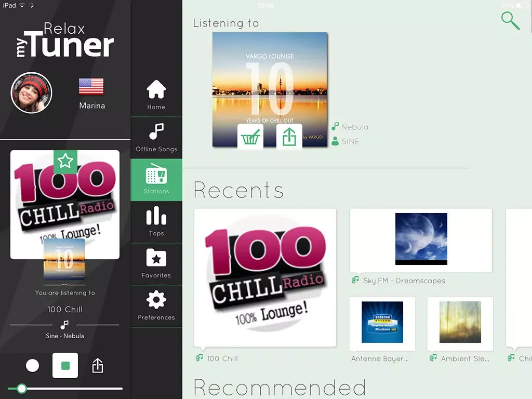Viewport: 532px width, 399px height.
Task: Tap small album thumbnail in sidebar player
Action: pyautogui.click(x=64, y=259)
